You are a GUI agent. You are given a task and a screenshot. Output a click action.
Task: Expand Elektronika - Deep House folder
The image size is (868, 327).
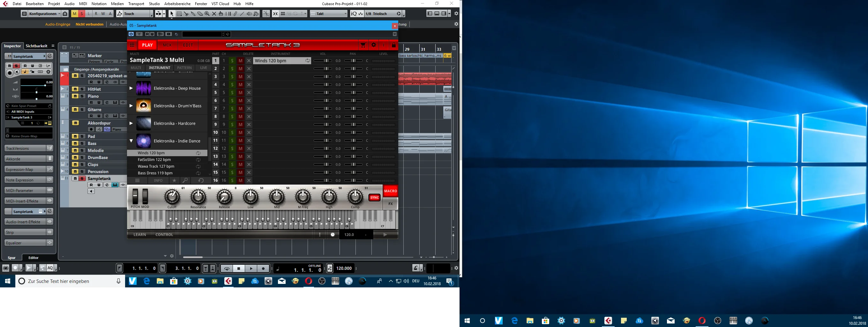coord(131,88)
